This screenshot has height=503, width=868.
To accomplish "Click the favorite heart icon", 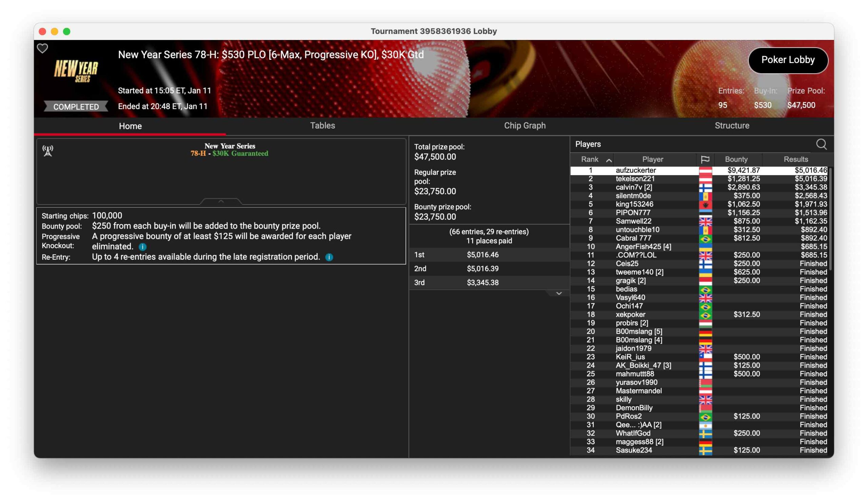I will point(42,48).
